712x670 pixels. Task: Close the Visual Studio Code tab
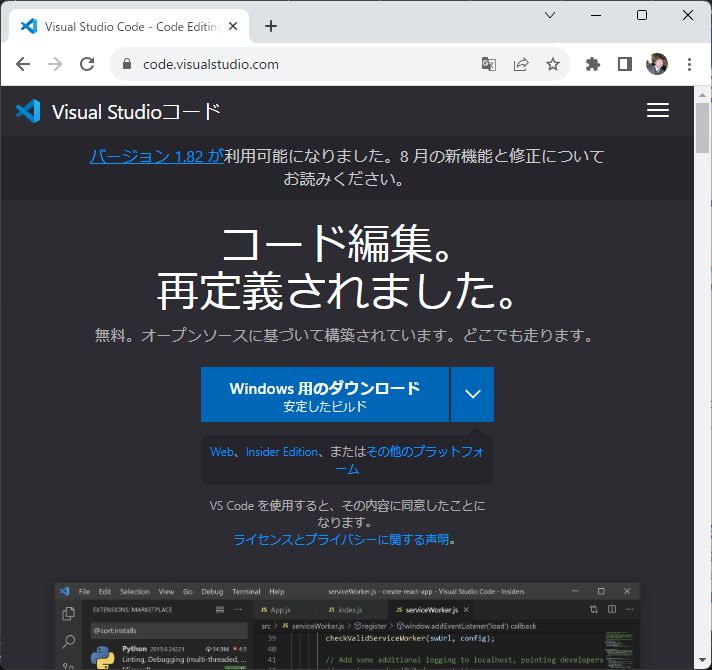[233, 26]
